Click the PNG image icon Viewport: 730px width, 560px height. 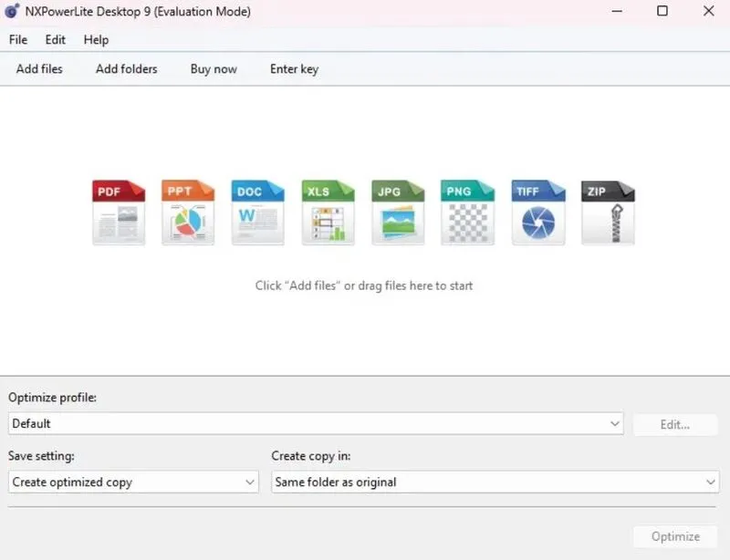(467, 213)
